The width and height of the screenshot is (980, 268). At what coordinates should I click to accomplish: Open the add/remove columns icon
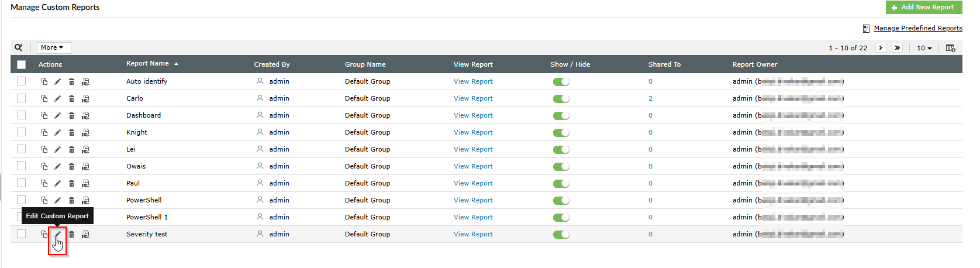(950, 48)
